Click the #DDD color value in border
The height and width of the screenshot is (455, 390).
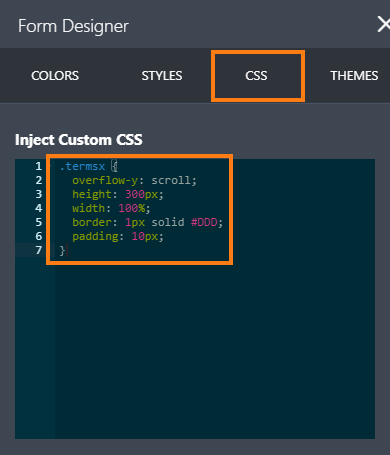point(204,222)
